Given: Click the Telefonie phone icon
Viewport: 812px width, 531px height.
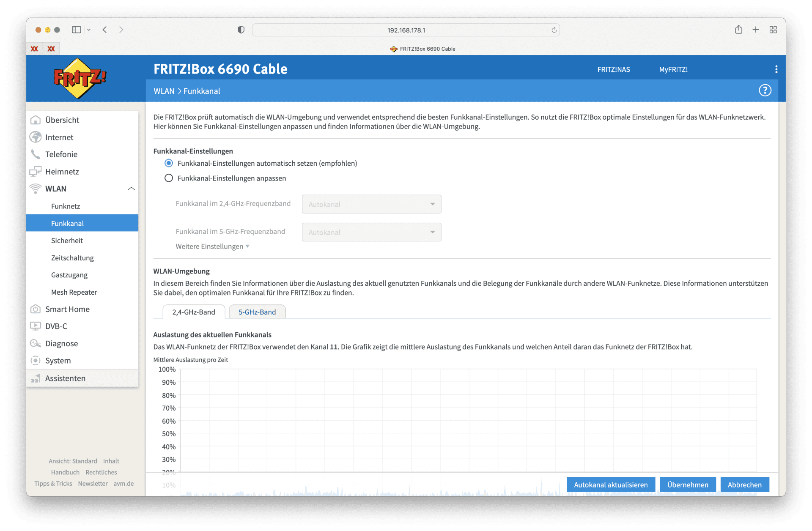Looking at the screenshot, I should [36, 154].
